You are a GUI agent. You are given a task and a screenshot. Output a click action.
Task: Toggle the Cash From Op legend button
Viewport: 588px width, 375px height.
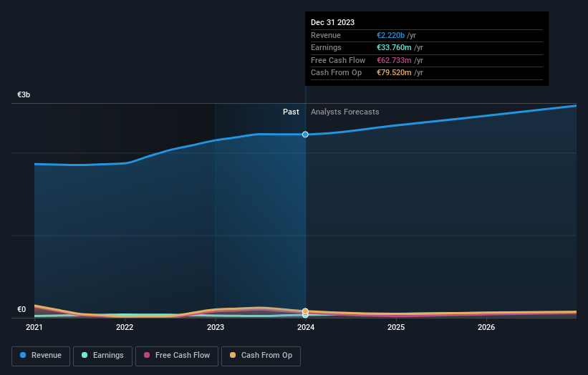(x=261, y=356)
